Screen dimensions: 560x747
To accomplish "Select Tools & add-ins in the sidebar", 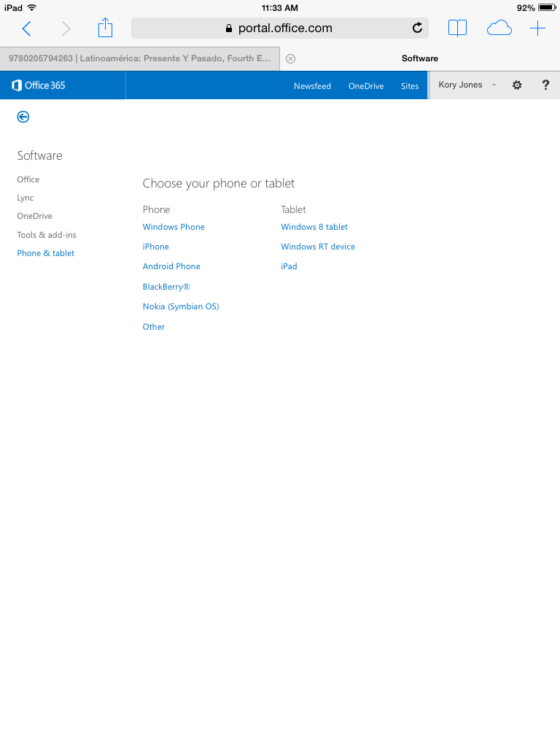I will [47, 234].
